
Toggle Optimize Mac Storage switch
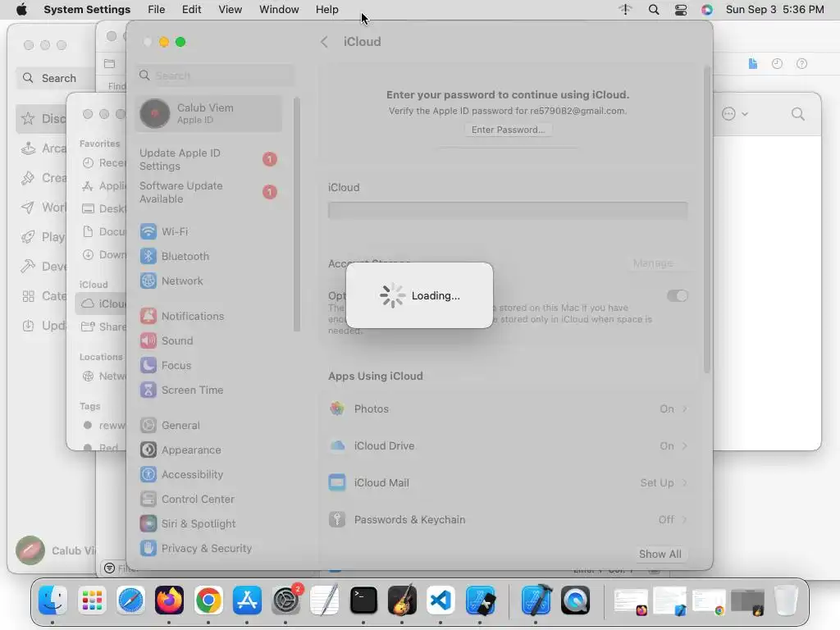[677, 295]
